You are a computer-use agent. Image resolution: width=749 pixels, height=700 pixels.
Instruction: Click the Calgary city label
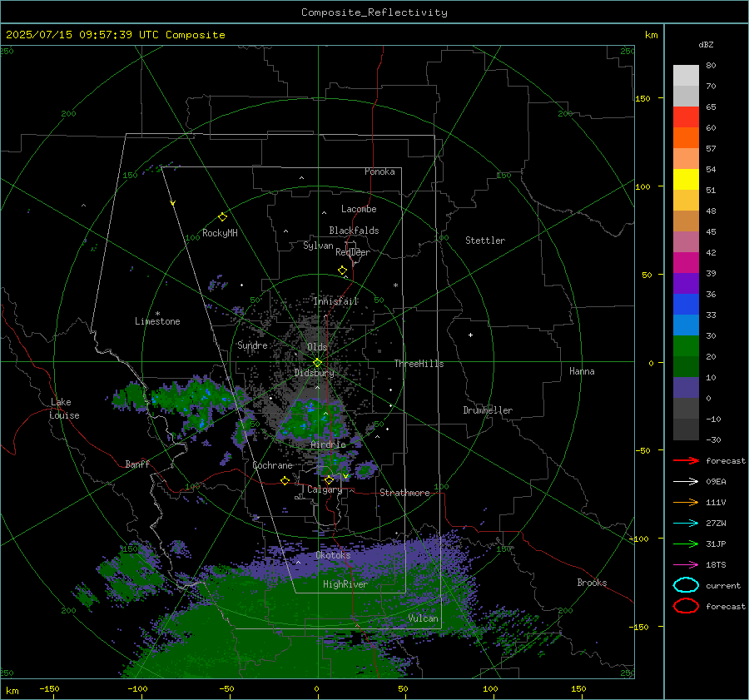pos(325,489)
